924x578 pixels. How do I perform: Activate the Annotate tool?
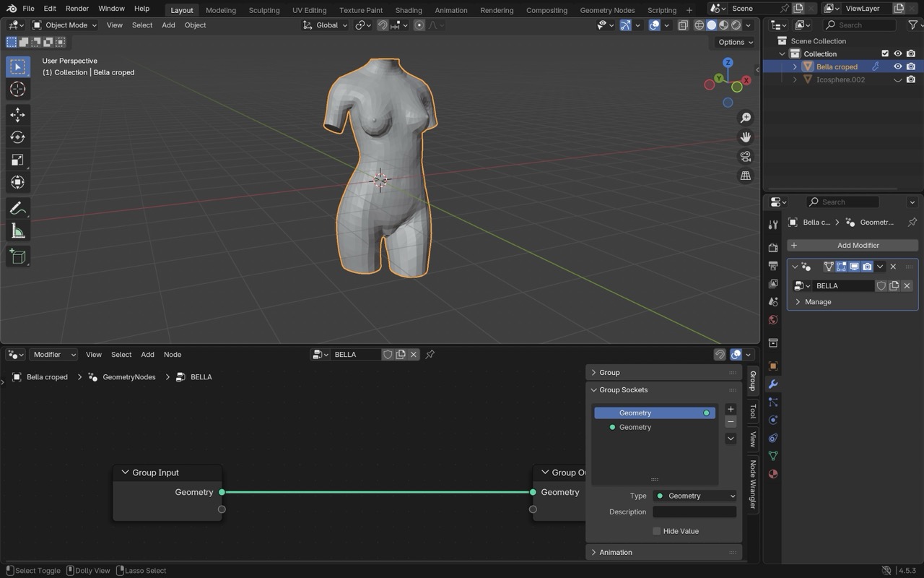[x=18, y=209]
